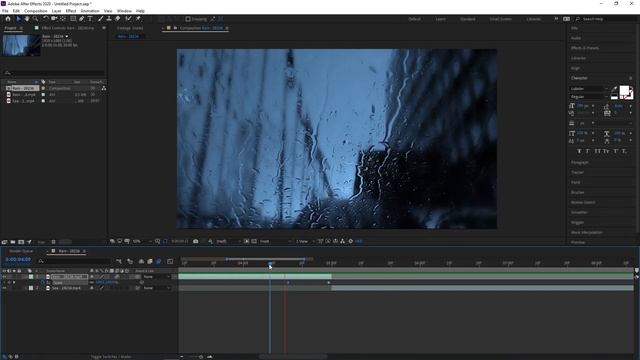Image resolution: width=640 pixels, height=360 pixels.
Task: Click Toggle Switches / Modes button
Action: pyautogui.click(x=111, y=357)
